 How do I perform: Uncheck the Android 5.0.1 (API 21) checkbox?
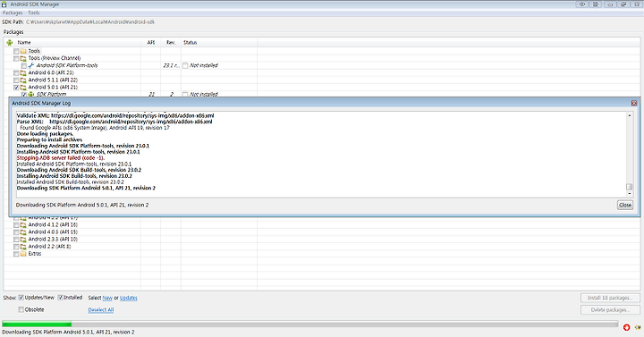[16, 88]
